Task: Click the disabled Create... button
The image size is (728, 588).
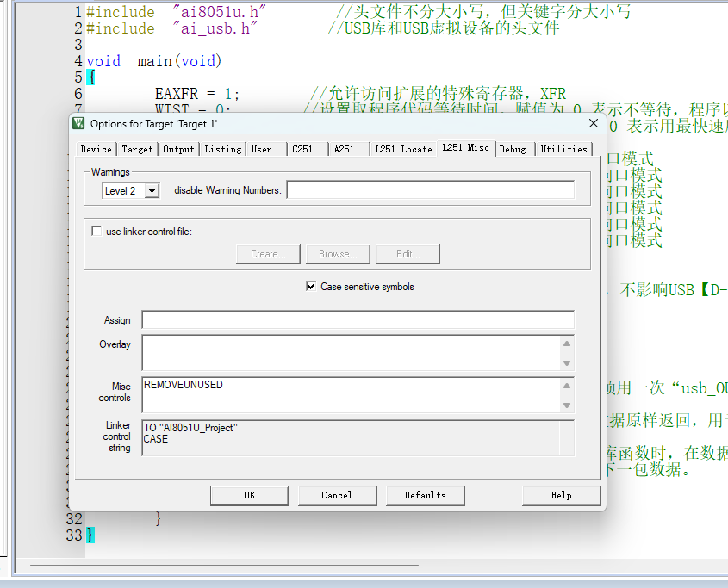Action: click(x=268, y=254)
